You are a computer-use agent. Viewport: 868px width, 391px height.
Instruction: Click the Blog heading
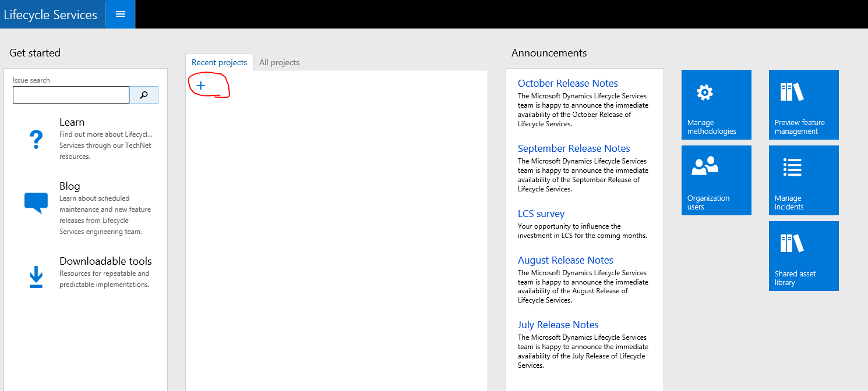tap(70, 186)
